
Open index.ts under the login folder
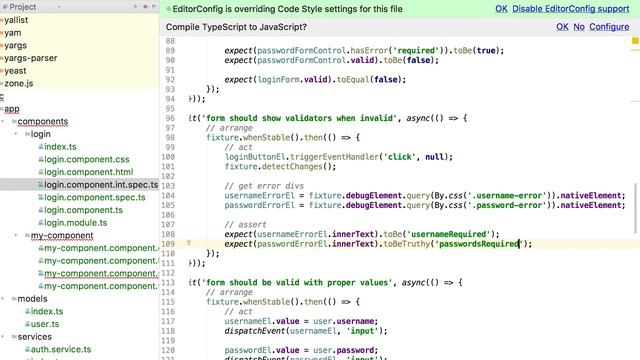pos(60,147)
